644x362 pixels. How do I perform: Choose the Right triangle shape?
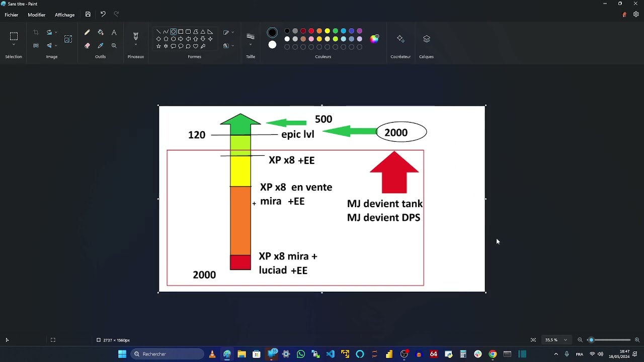tap(210, 32)
